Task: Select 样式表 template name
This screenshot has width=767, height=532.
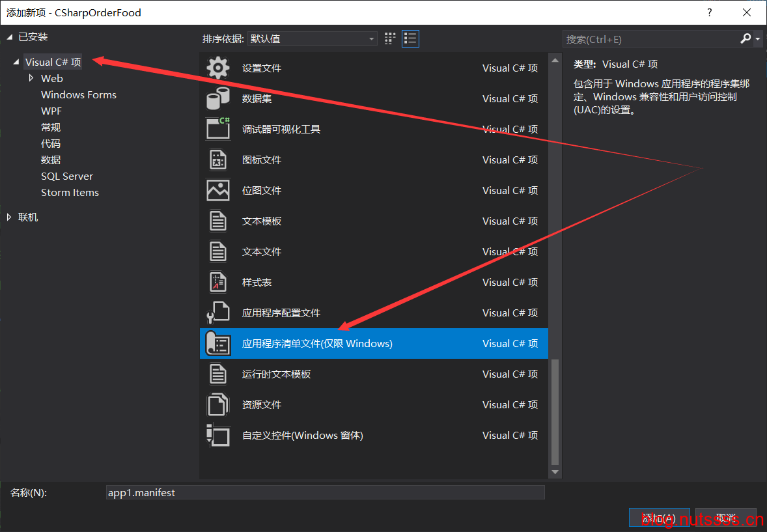Action: click(x=257, y=283)
